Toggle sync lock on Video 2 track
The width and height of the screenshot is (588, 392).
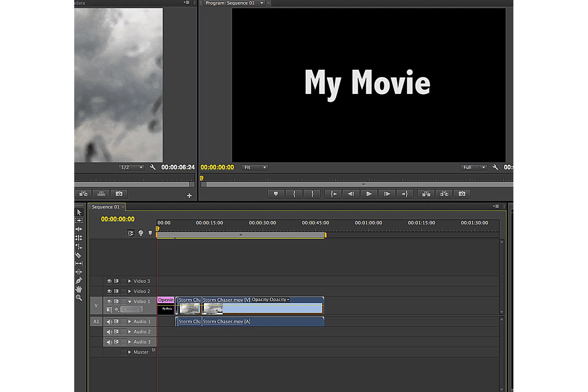pyautogui.click(x=116, y=291)
